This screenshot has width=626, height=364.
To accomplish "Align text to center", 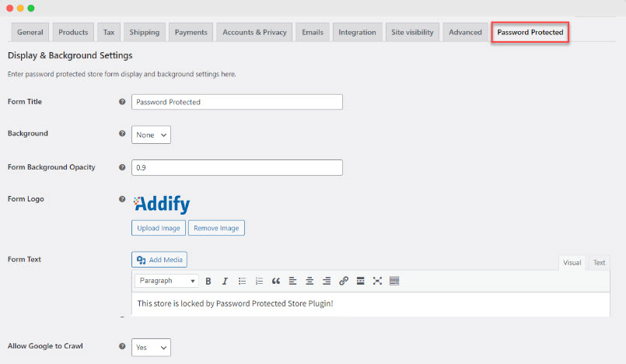I will [x=310, y=281].
